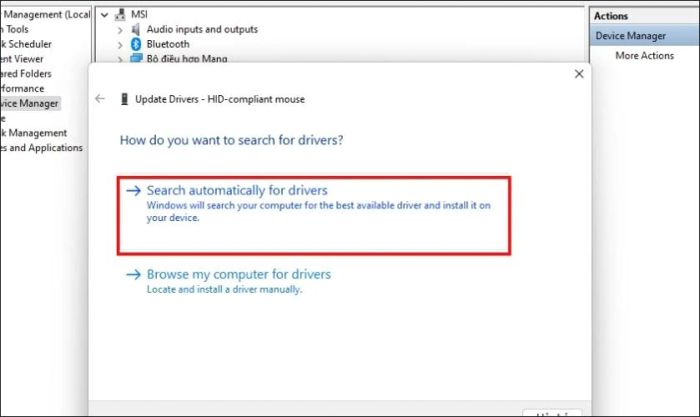Click the mouse device icon beside Update Drivers
Image resolution: width=700 pixels, height=417 pixels.
(x=125, y=99)
